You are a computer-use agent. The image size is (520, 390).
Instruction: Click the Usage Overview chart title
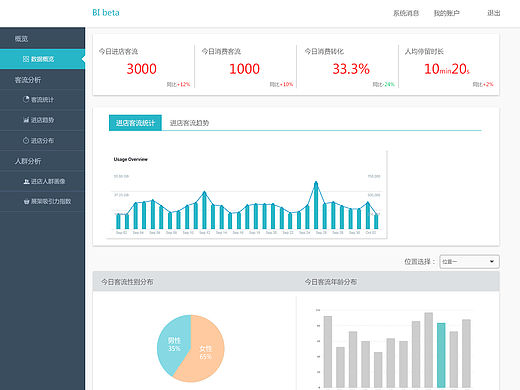click(x=131, y=159)
